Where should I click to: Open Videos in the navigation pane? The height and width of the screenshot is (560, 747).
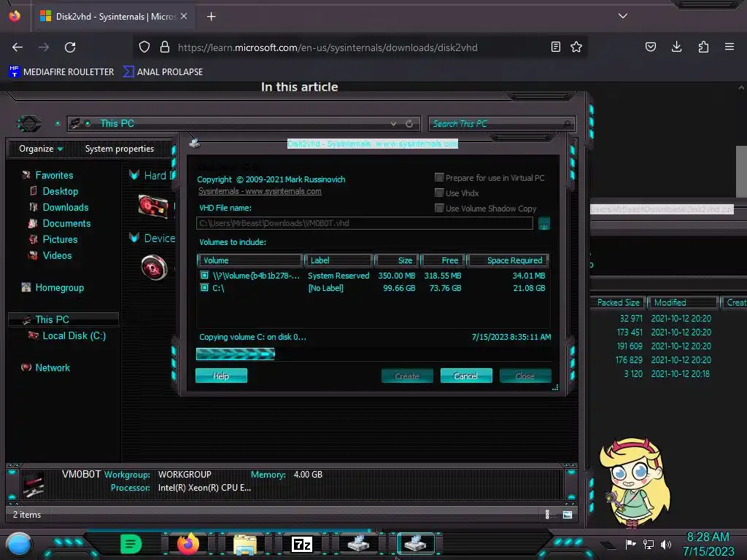tap(57, 256)
